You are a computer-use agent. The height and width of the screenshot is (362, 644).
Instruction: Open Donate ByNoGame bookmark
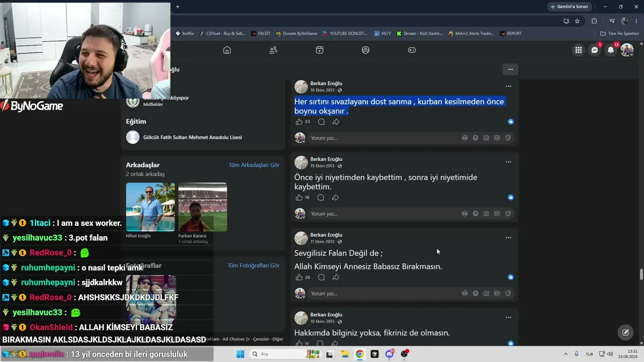pos(296,34)
